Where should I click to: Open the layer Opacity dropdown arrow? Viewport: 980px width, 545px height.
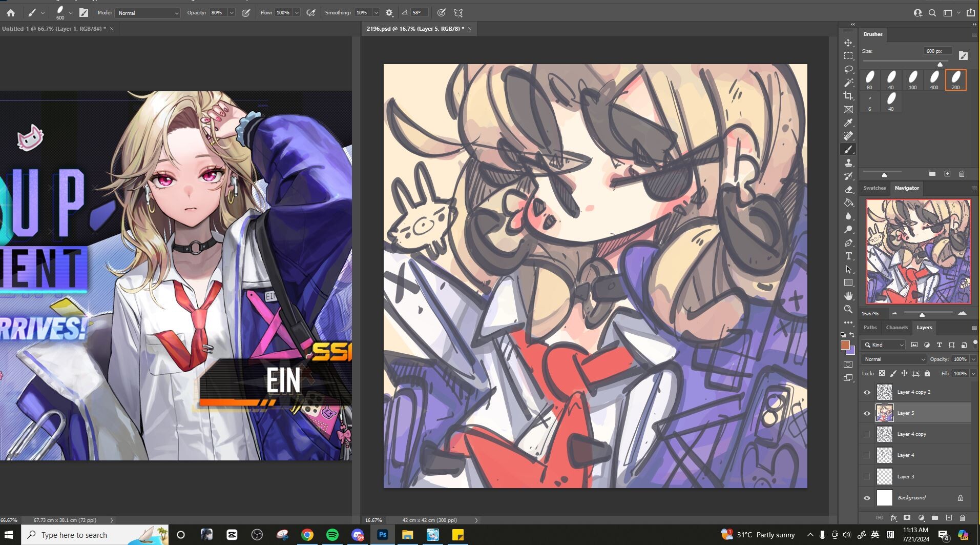973,359
